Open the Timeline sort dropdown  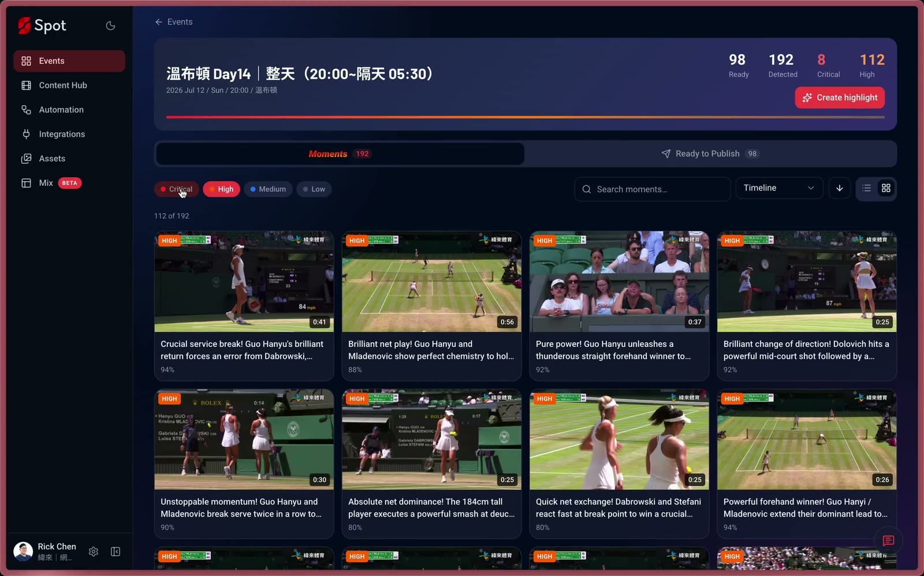779,188
